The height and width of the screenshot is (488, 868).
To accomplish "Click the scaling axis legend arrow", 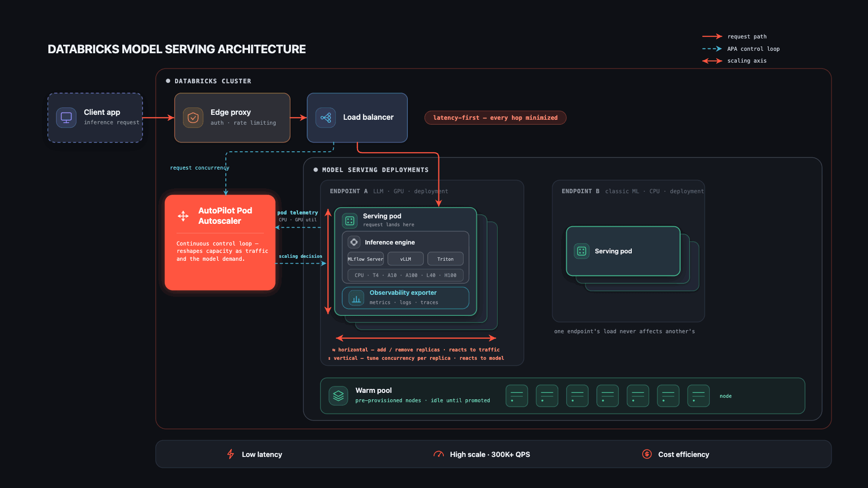I will [x=712, y=61].
